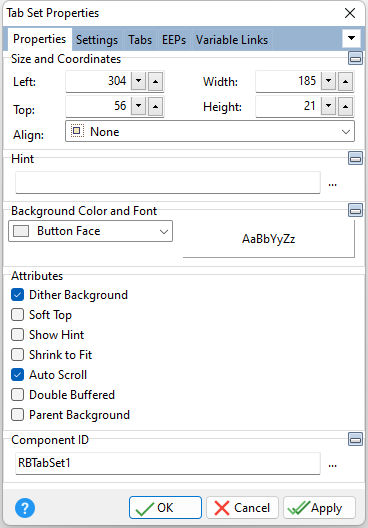Enable Parent Background
Image resolution: width=368 pixels, height=528 pixels.
[x=18, y=415]
